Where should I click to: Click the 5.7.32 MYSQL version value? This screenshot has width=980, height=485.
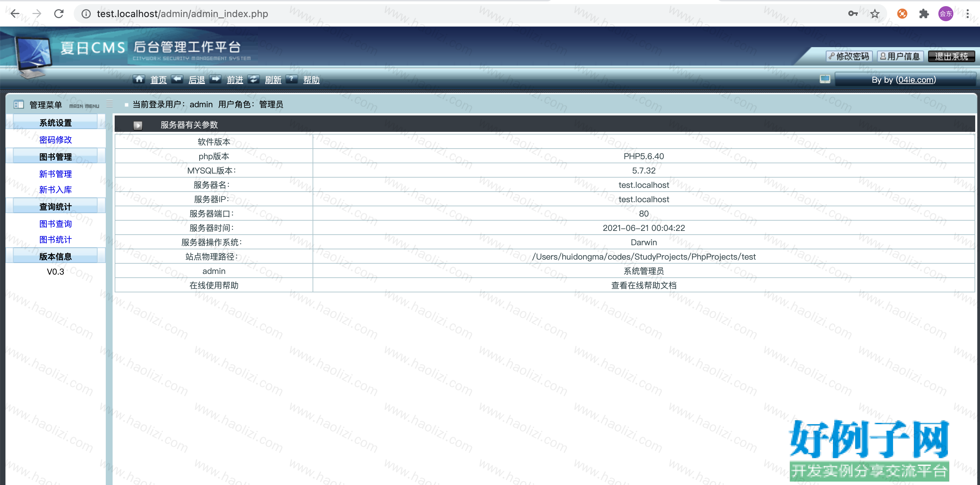644,170
